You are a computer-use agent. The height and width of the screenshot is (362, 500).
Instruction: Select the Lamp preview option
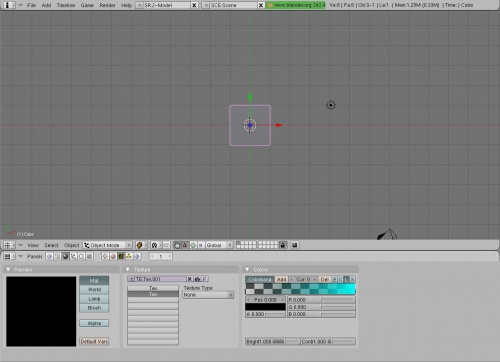pyautogui.click(x=94, y=299)
